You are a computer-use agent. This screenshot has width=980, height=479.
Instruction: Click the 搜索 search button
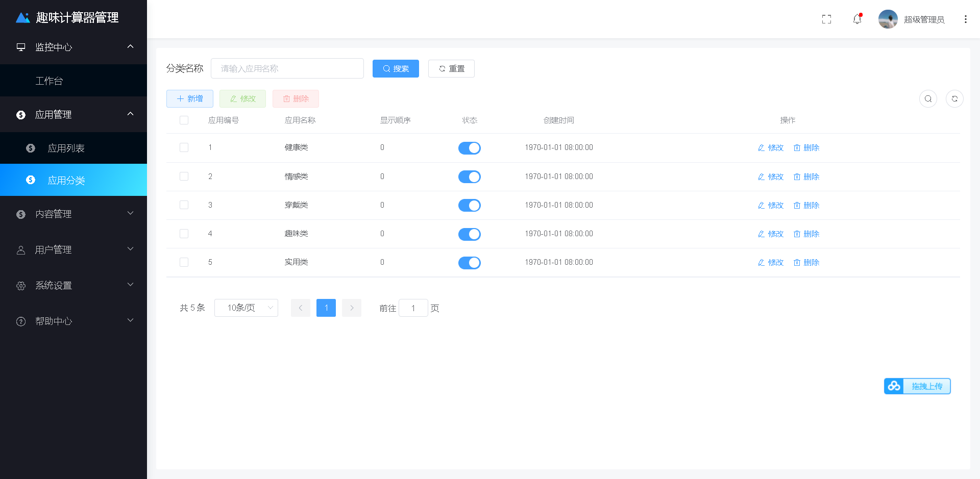(396, 68)
